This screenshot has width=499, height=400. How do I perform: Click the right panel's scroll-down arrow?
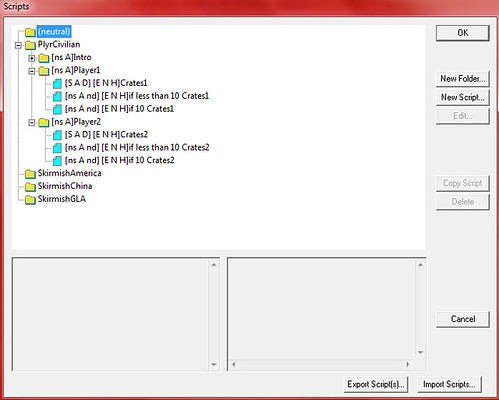click(x=421, y=353)
